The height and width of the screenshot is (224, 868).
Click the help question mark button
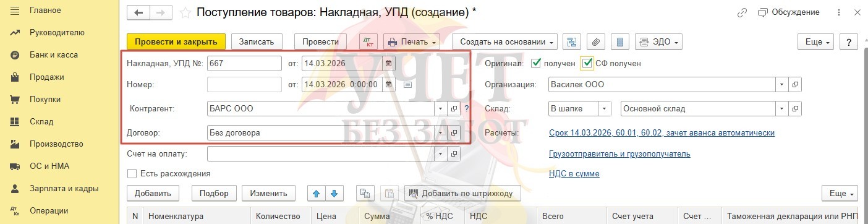[x=849, y=41]
